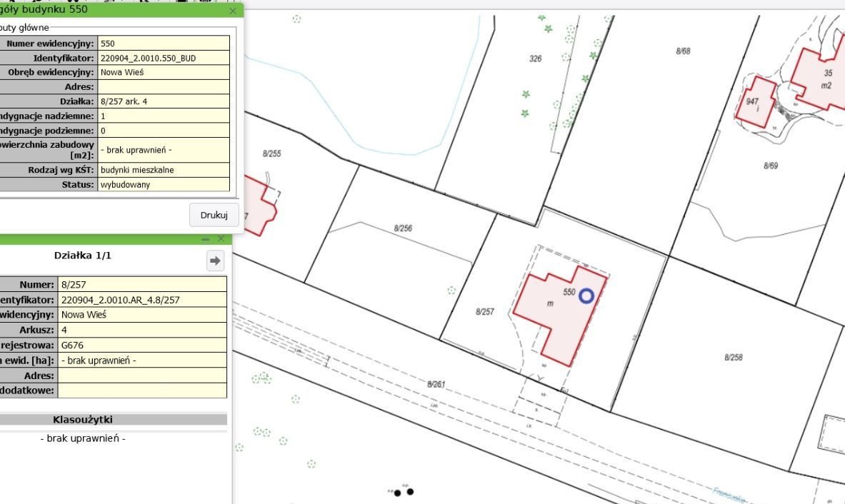The image size is (845, 504).
Task: Go to next parcel with arrow button
Action: (215, 261)
